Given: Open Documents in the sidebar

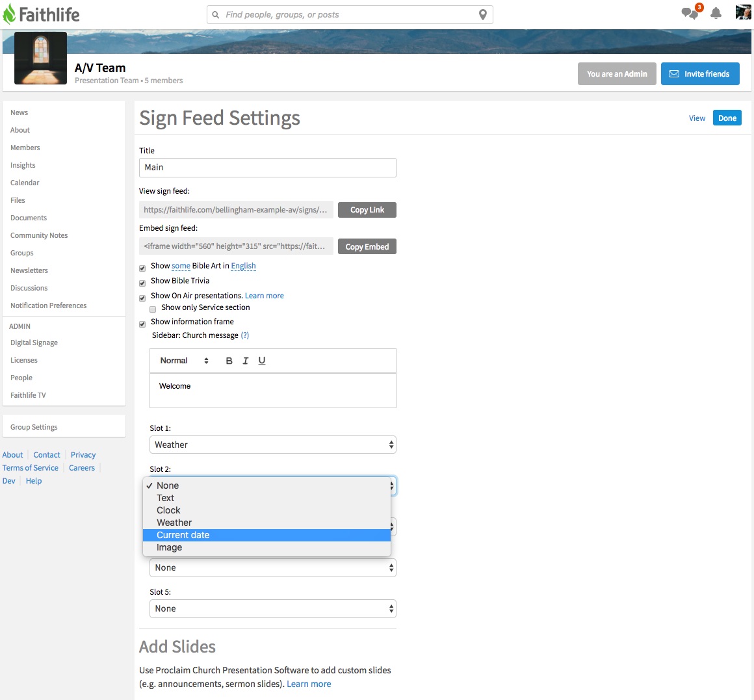Looking at the screenshot, I should point(29,218).
